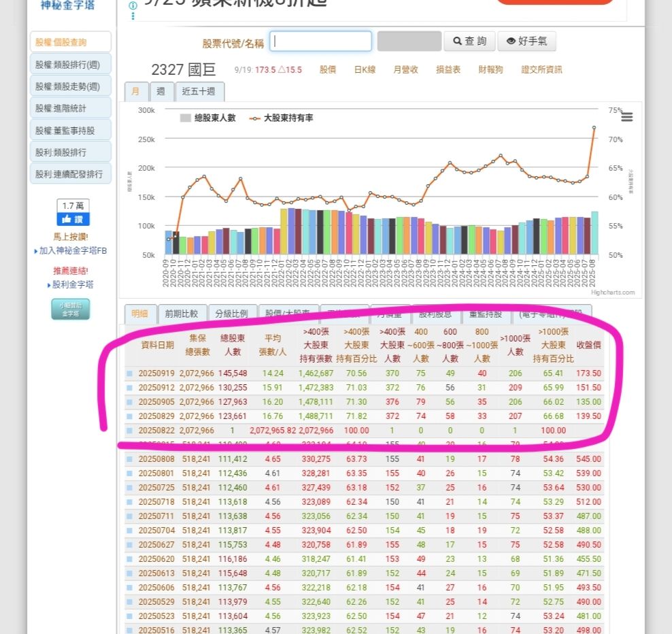Open the 分級比例 tab
The width and height of the screenshot is (672, 634).
tap(231, 314)
